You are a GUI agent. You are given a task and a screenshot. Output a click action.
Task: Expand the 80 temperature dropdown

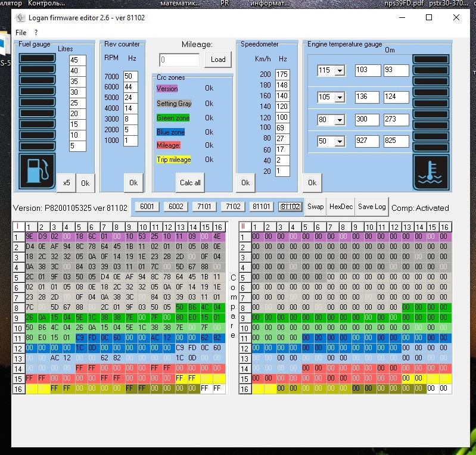(x=340, y=120)
